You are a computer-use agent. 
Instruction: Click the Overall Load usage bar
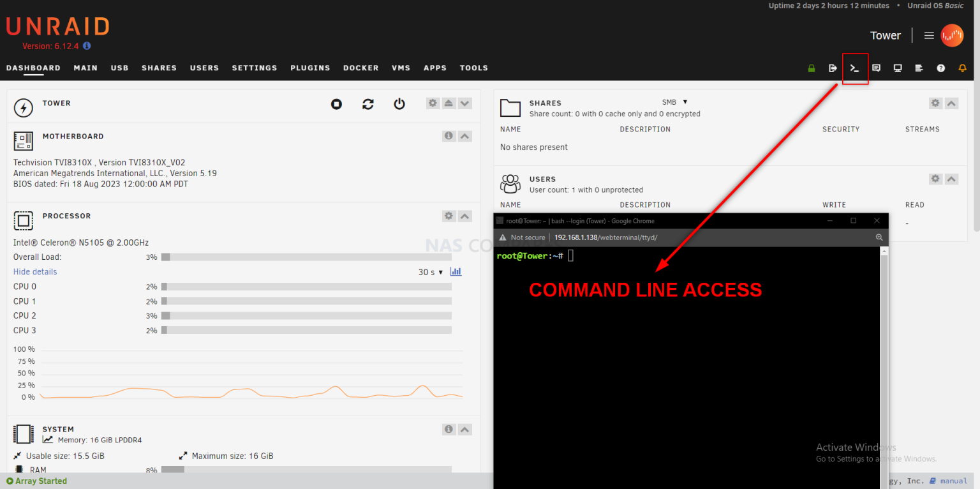[x=306, y=257]
